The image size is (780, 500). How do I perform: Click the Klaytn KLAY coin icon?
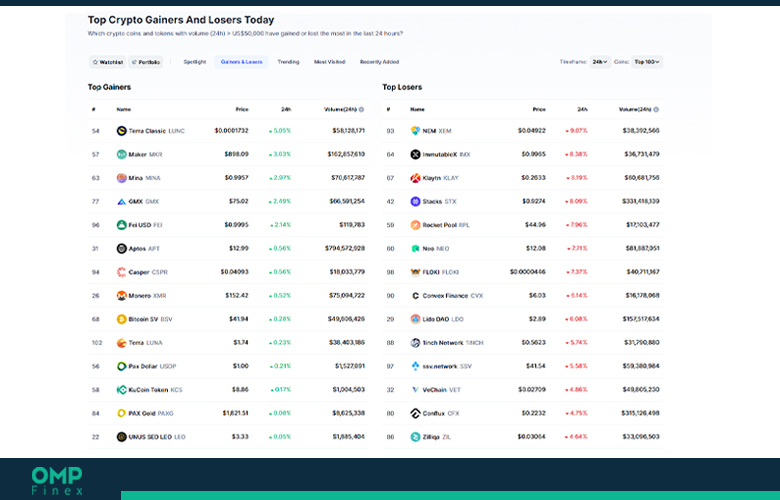[x=415, y=178]
